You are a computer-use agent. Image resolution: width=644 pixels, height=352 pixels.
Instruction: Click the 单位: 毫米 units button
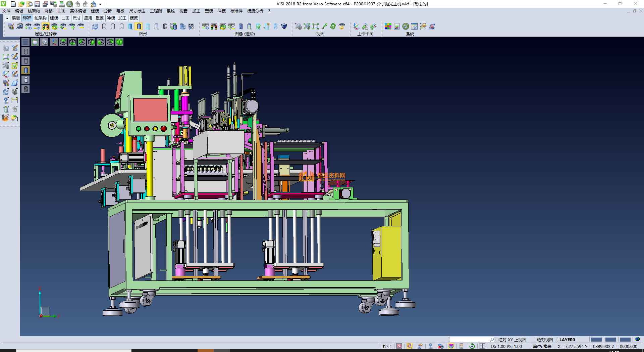click(542, 346)
